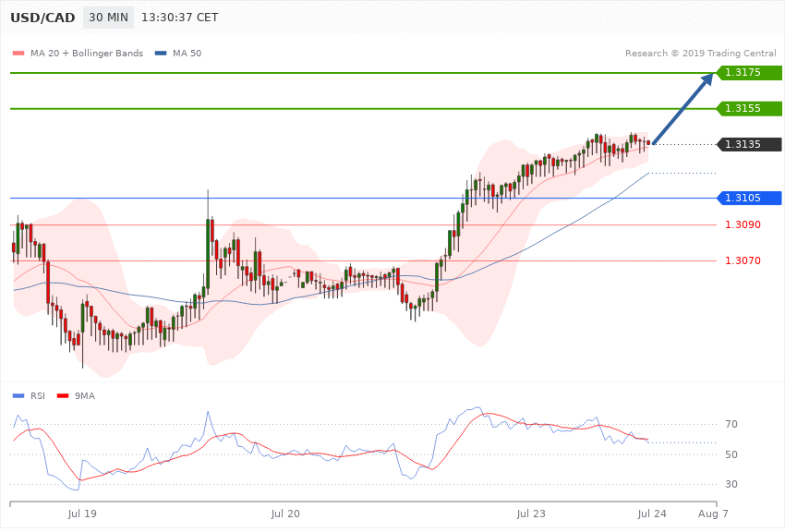The height and width of the screenshot is (532, 785).
Task: Click the Jul 20 date axis label
Action: [x=285, y=514]
